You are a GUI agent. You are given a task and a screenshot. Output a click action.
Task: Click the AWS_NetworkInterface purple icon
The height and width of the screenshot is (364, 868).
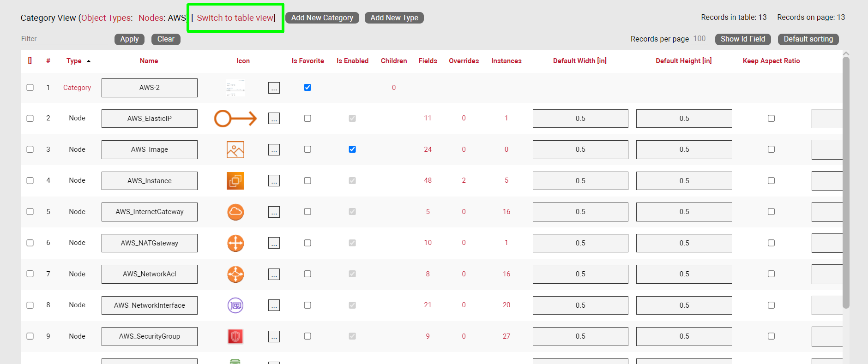coord(235,305)
